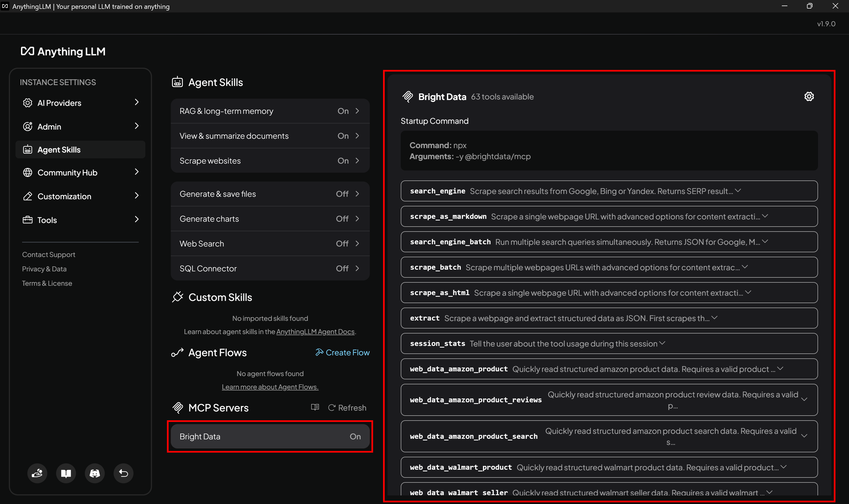Screen dimensions: 849x504
Task: Expand the search_engine tool description
Action: 738,191
